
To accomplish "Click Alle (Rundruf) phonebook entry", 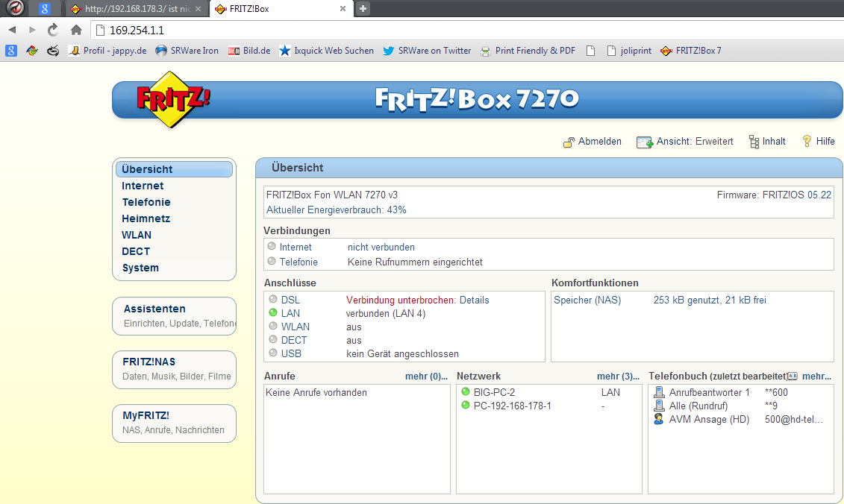I will [x=698, y=406].
